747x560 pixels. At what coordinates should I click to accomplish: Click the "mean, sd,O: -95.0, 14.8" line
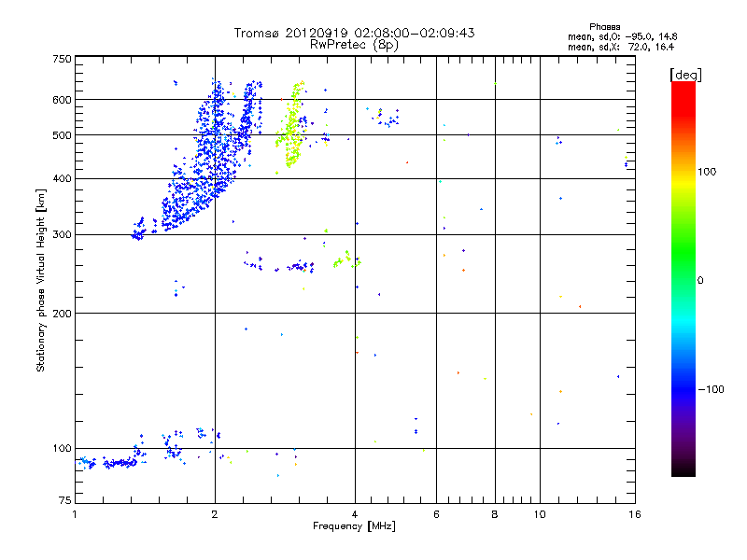622,36
